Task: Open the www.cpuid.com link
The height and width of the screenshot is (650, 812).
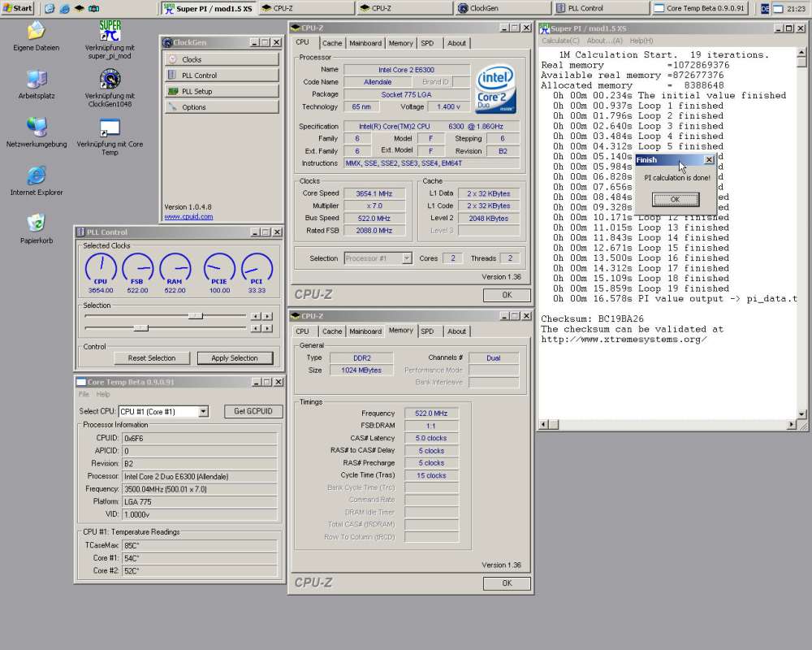Action: (188, 217)
